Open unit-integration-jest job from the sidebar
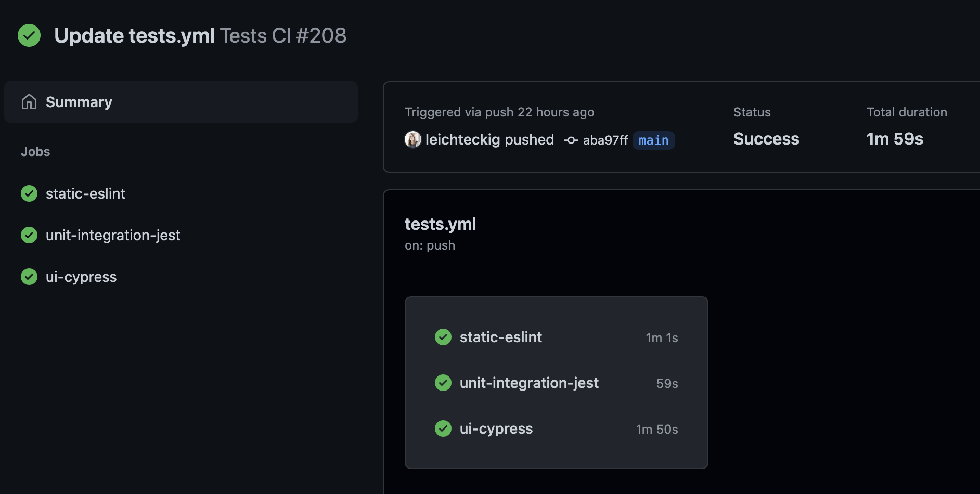Image resolution: width=980 pixels, height=494 pixels. (113, 235)
